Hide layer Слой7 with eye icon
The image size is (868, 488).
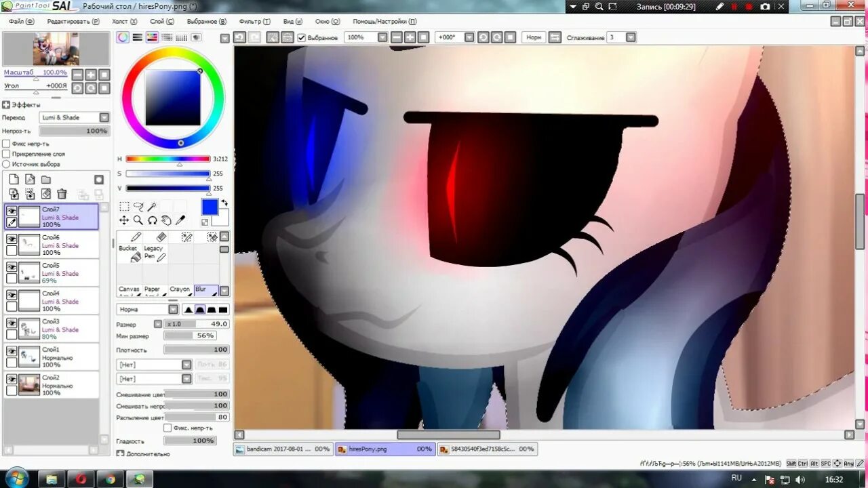(x=12, y=211)
